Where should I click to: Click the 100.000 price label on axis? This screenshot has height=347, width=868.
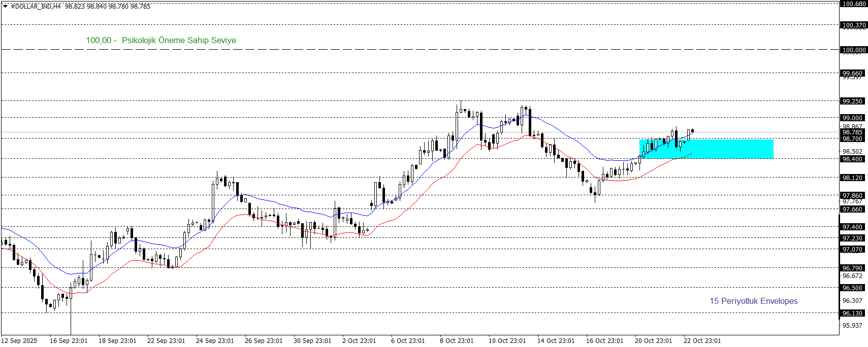(x=854, y=50)
